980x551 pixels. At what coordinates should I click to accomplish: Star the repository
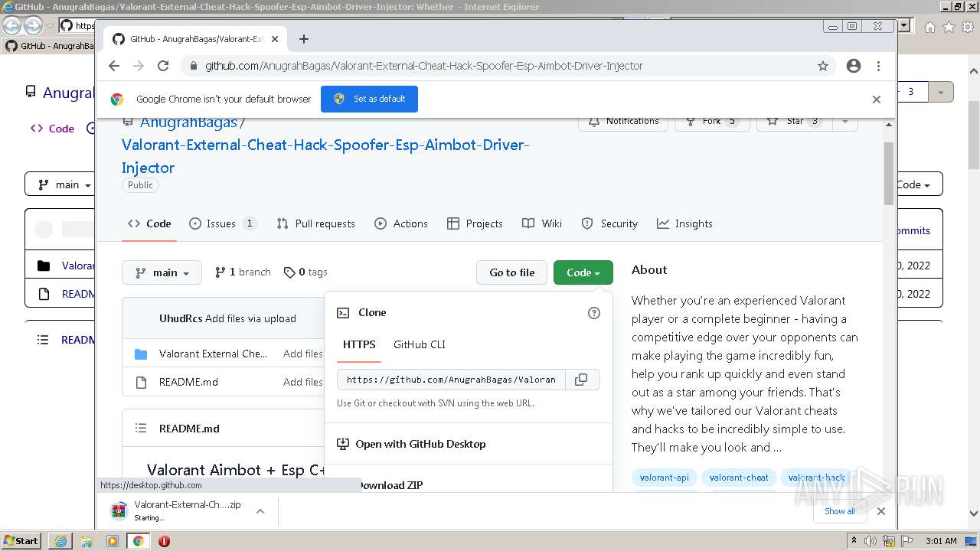point(795,121)
